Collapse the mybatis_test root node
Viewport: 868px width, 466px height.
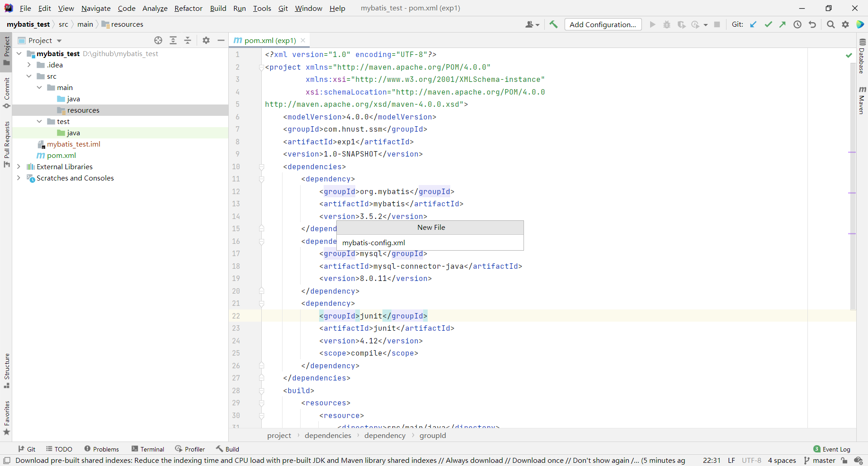pos(19,53)
